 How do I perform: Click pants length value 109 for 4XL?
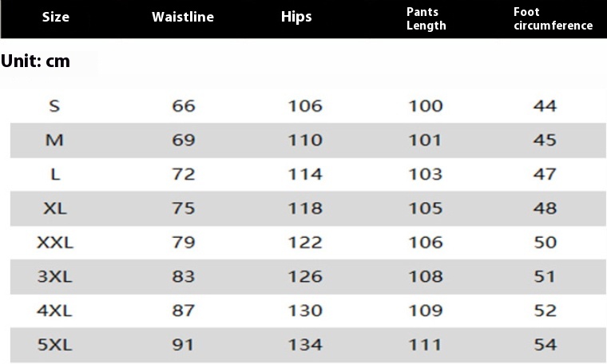(x=426, y=311)
